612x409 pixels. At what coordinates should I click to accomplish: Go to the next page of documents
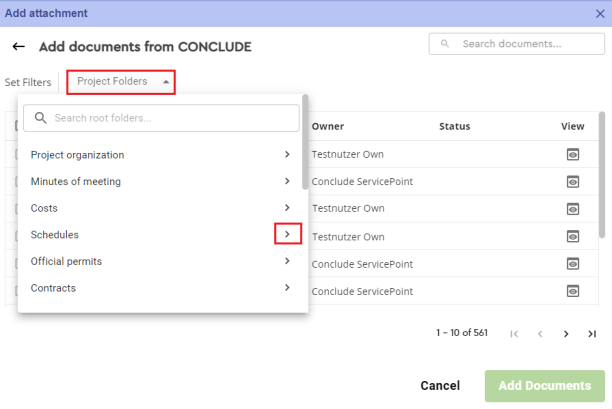566,334
